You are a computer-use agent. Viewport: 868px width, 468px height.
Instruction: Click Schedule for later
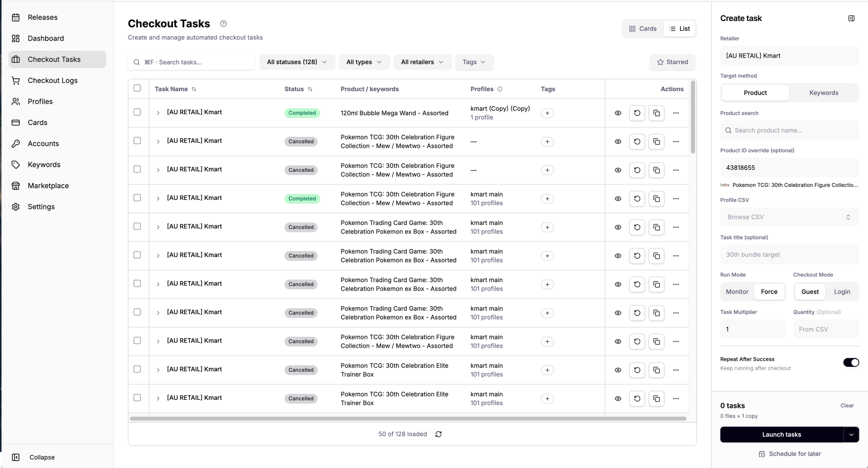(790, 454)
